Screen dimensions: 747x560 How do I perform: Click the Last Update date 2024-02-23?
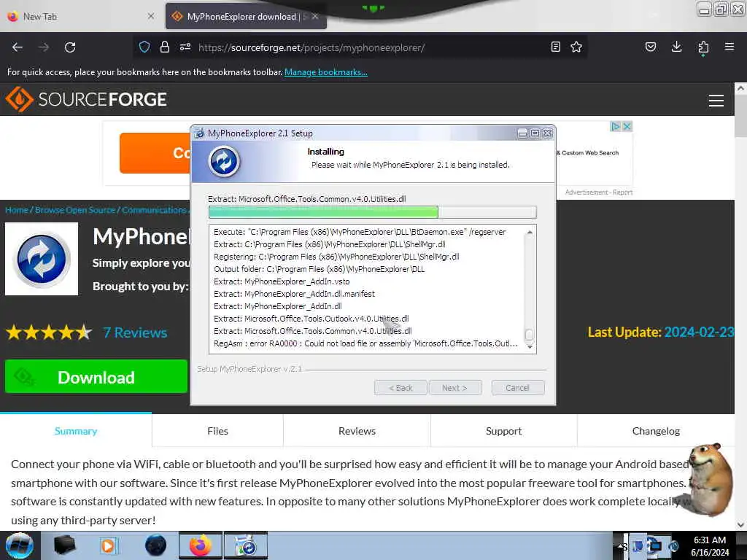click(x=699, y=332)
